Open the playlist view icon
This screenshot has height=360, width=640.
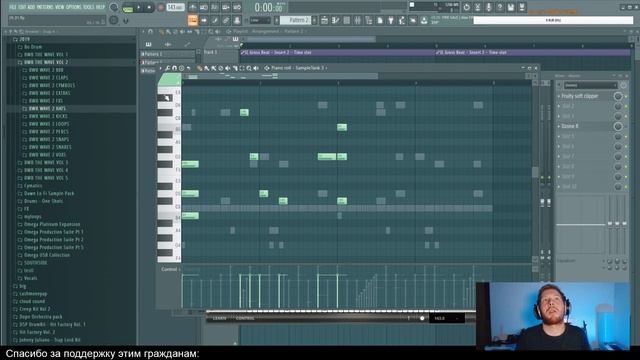tap(324, 20)
